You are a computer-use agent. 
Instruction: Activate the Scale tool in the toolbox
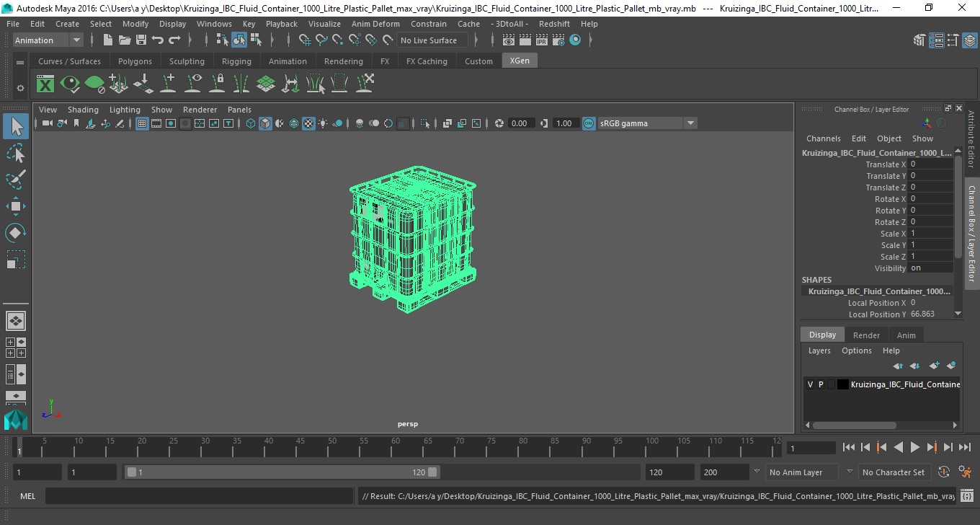[16, 260]
